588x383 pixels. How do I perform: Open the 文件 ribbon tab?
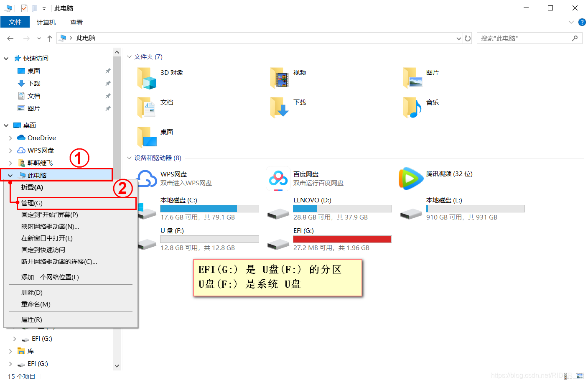tap(15, 22)
